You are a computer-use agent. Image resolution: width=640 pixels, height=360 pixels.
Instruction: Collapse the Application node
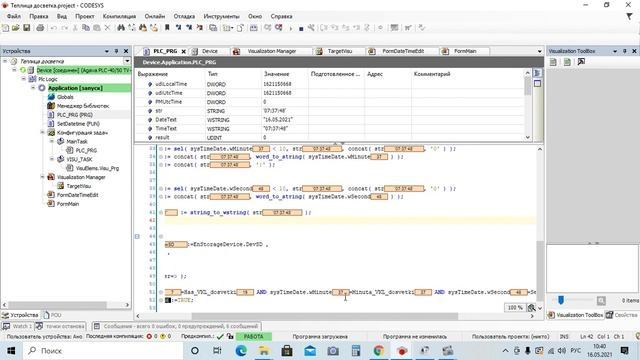coord(33,88)
